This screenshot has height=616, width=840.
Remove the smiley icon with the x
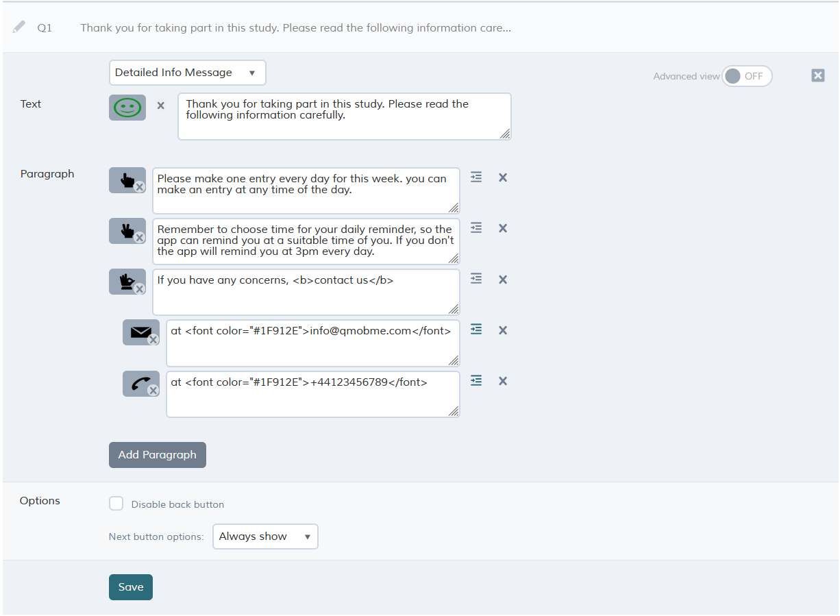[161, 106]
